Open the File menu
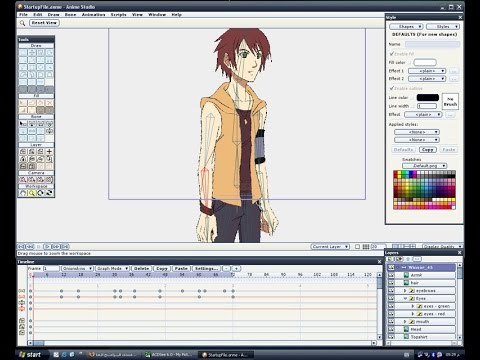The height and width of the screenshot is (360, 480). pyautogui.click(x=23, y=15)
